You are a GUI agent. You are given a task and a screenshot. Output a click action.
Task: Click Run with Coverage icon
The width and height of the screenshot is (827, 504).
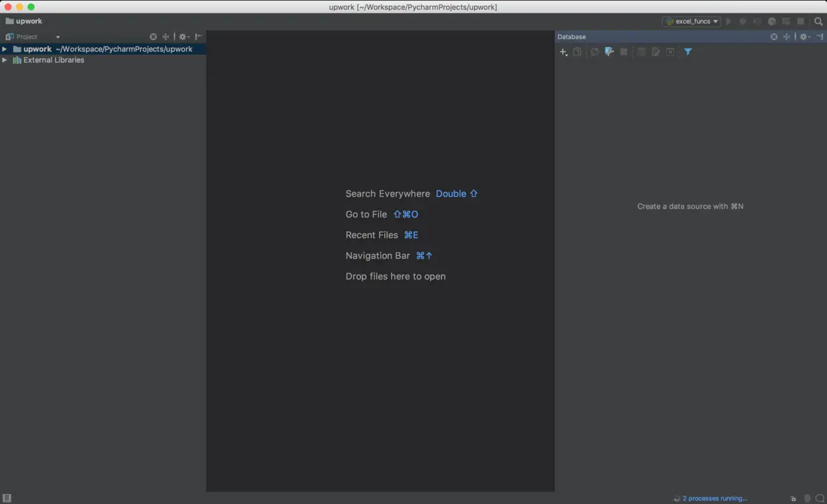click(757, 21)
